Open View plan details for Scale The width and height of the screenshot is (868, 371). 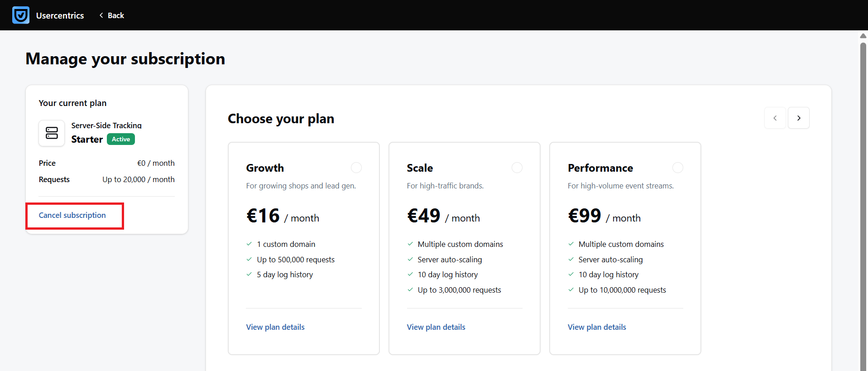(x=436, y=327)
